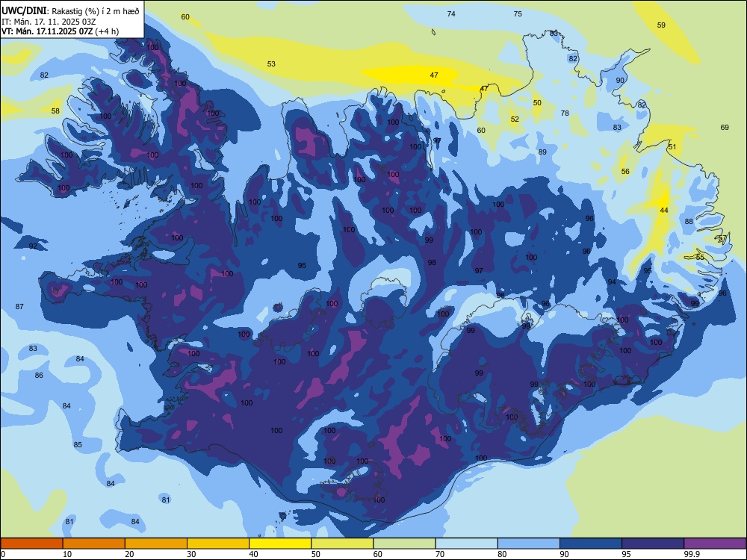Click the map value 53 on yellow band
747x560 pixels.
tap(271, 63)
